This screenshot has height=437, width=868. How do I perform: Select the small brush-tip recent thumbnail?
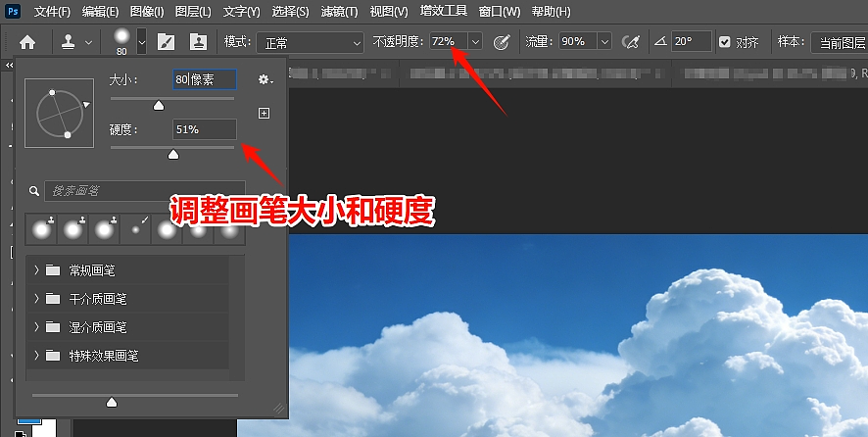(x=135, y=229)
